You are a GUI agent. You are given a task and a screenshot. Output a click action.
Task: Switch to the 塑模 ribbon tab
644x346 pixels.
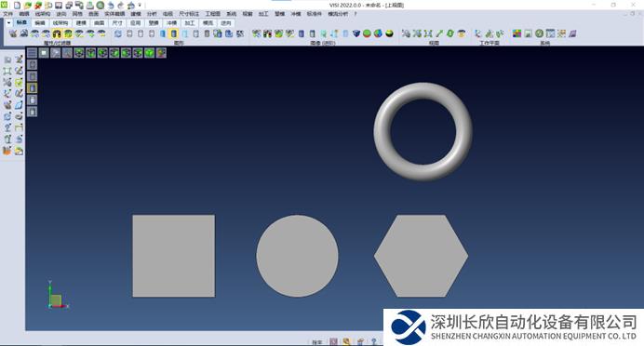point(154,23)
